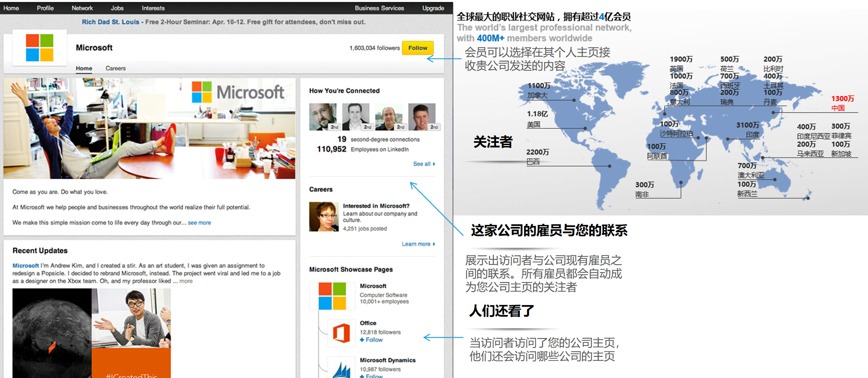Follow the Office showcase page
The image size is (868, 378).
pyautogui.click(x=371, y=340)
